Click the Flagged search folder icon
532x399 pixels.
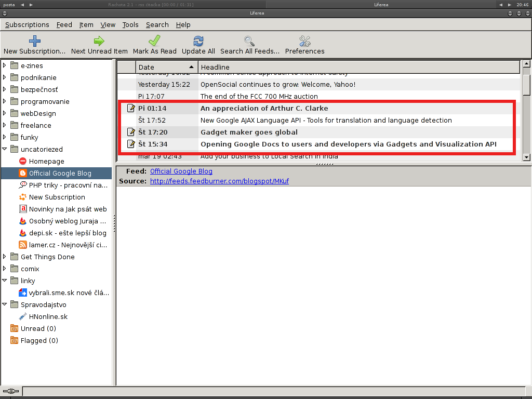14,340
